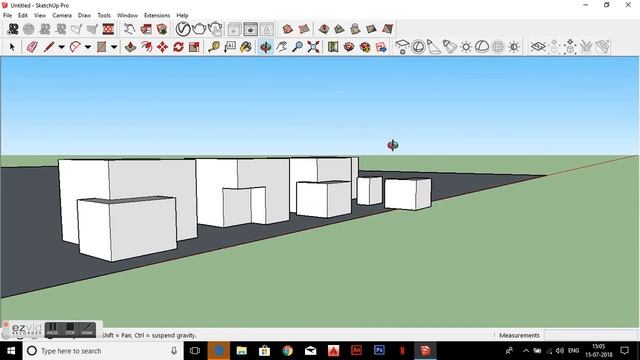Click the taskbar clock and date
Image resolution: width=640 pixels, height=360 pixels.
599,351
